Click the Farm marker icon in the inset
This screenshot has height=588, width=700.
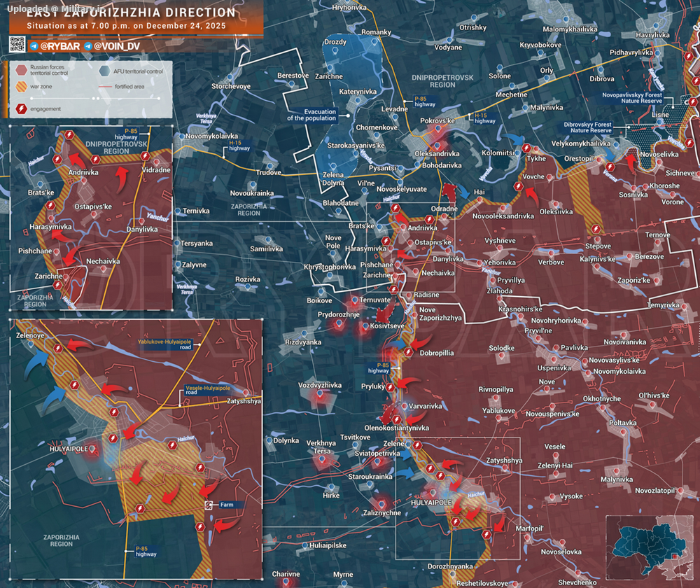[208, 505]
